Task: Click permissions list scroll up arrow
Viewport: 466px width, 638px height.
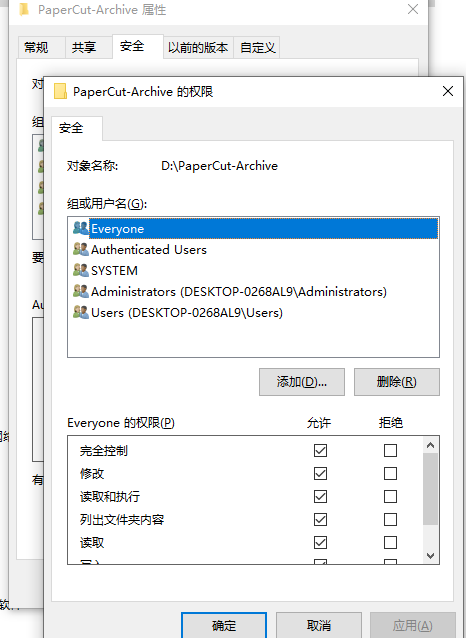Action: click(430, 445)
